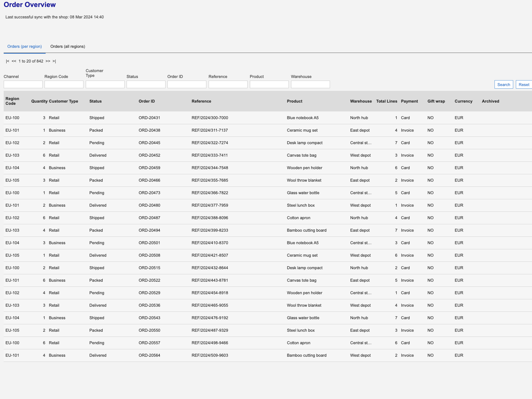Viewport: 532px width, 399px height.
Task: Sort by Status column header
Action: (x=96, y=101)
